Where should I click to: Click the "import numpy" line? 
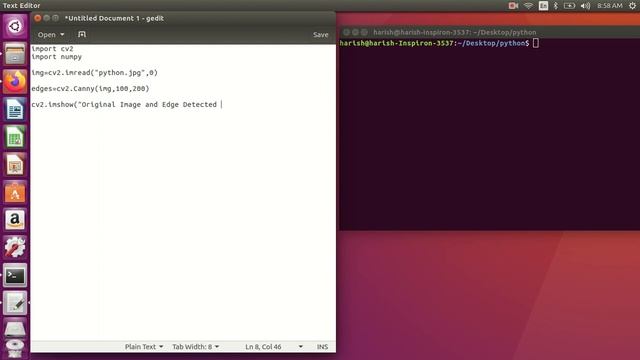(x=56, y=57)
